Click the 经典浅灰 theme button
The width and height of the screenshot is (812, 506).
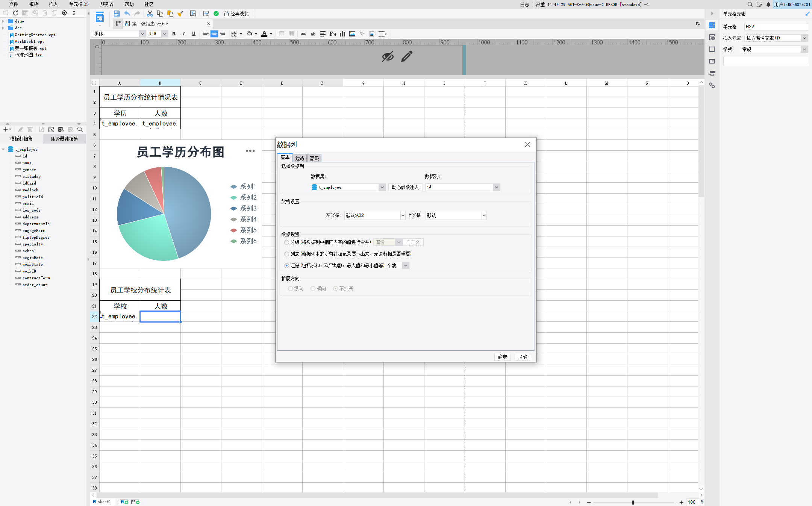[x=236, y=14]
